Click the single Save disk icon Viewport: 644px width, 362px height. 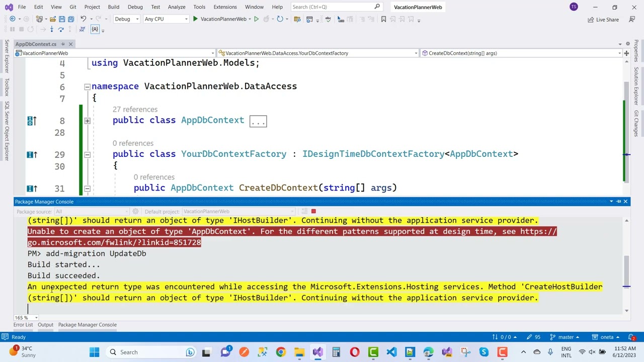tap(61, 19)
